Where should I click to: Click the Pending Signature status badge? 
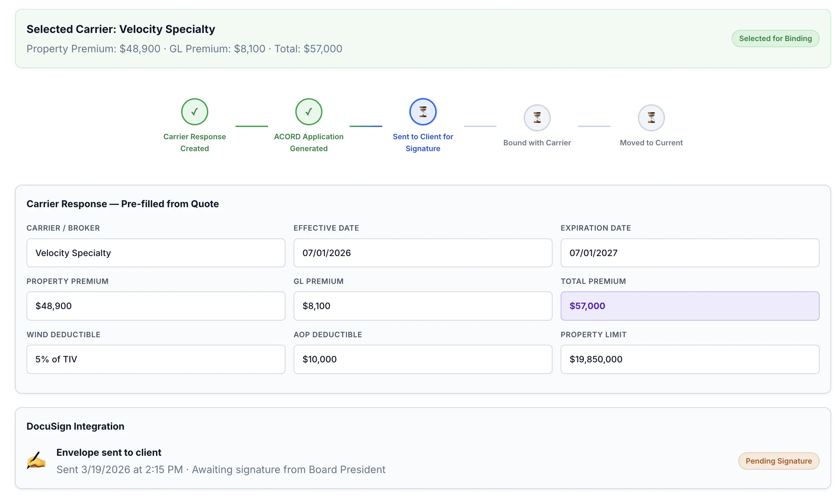(x=778, y=461)
